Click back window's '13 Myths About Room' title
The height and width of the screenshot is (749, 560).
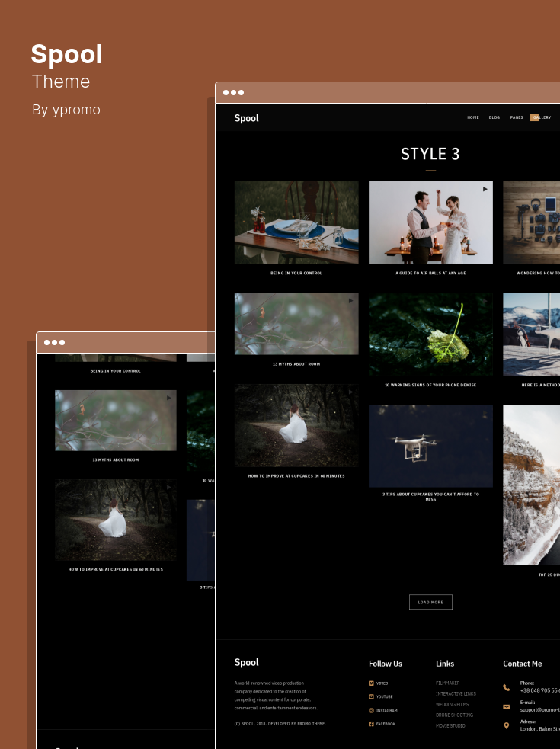[x=116, y=460]
